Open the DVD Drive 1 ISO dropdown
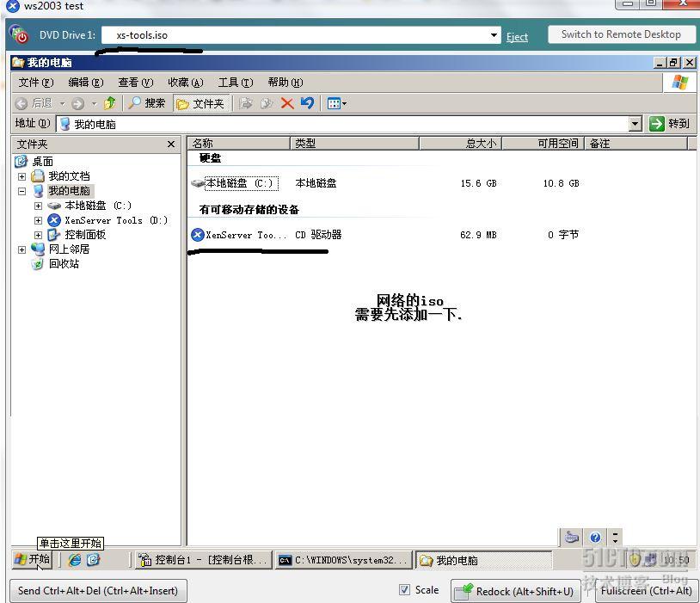Screen dimensions: 700x603 (494, 35)
